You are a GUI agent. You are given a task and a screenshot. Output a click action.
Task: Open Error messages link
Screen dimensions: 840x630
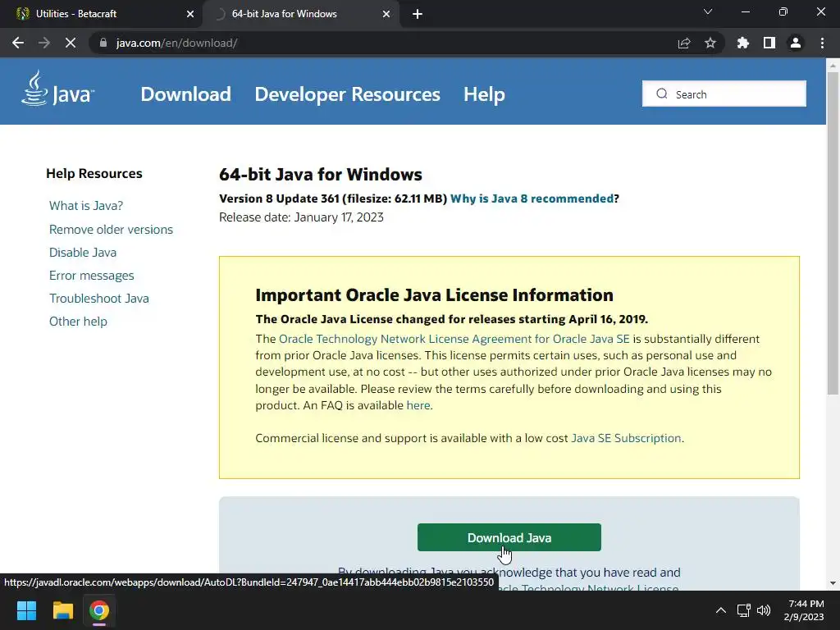[x=91, y=276]
